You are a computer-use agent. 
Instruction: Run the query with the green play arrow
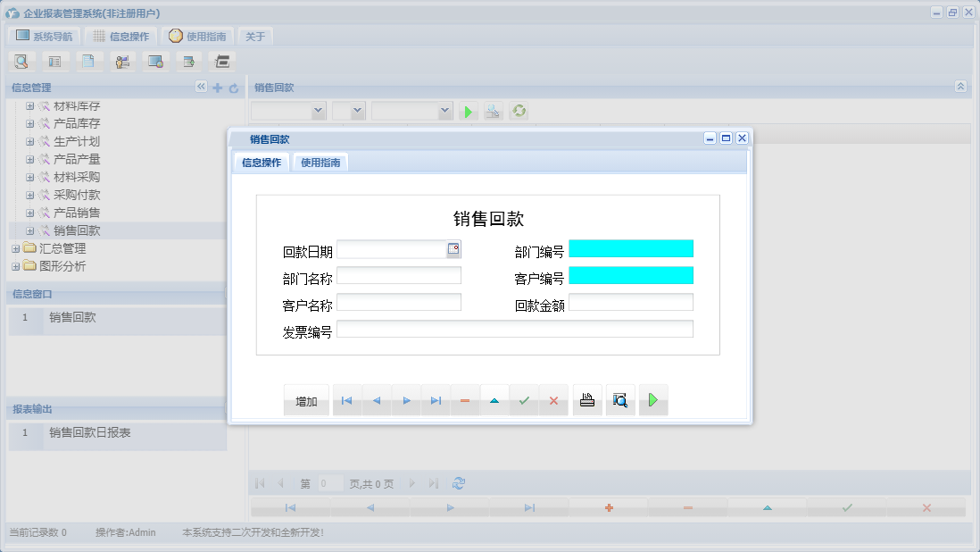(x=469, y=111)
